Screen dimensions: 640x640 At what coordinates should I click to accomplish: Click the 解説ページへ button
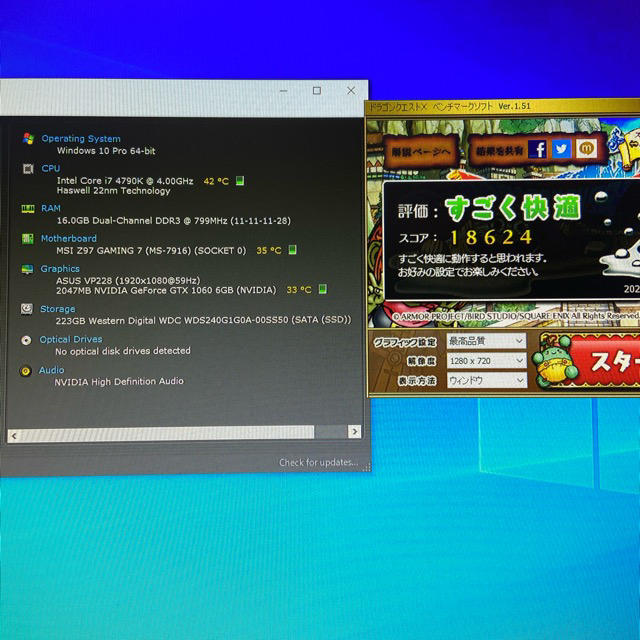[421, 152]
